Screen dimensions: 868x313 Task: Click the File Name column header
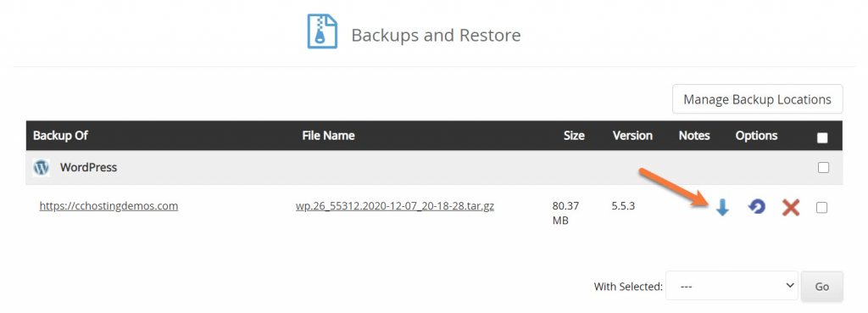pos(328,136)
